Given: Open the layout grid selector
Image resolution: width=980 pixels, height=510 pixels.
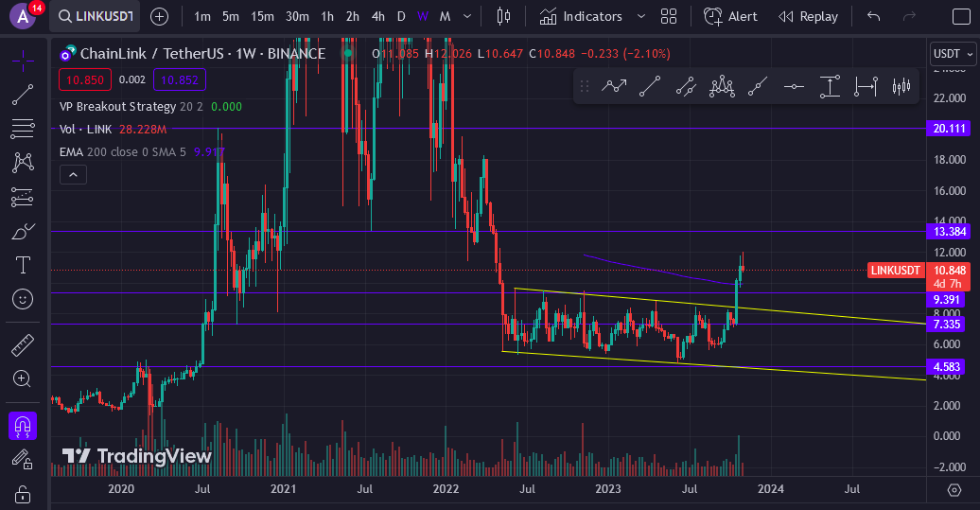Looking at the screenshot, I should tap(669, 17).
